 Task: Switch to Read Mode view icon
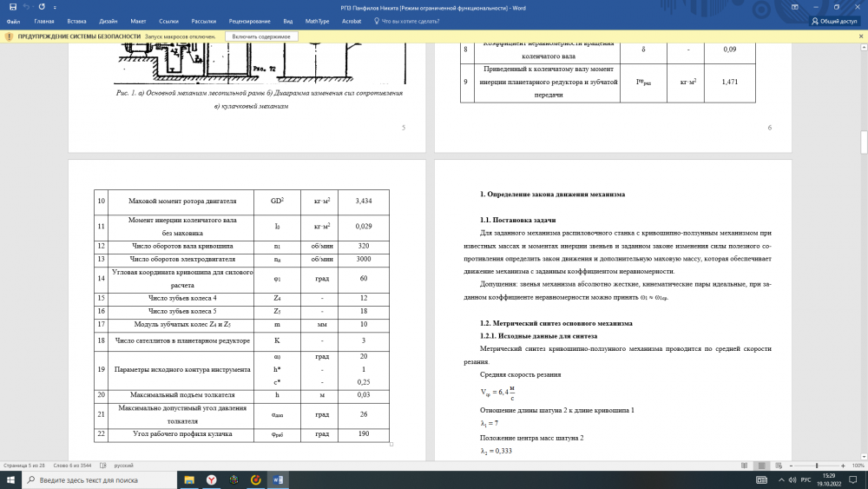click(744, 466)
